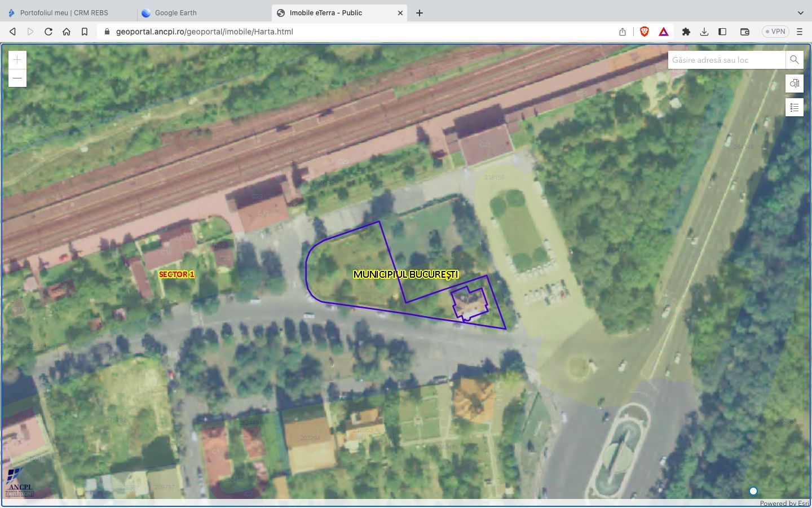The image size is (812, 508).
Task: Click the Găsire adresă sau loc field
Action: point(726,60)
